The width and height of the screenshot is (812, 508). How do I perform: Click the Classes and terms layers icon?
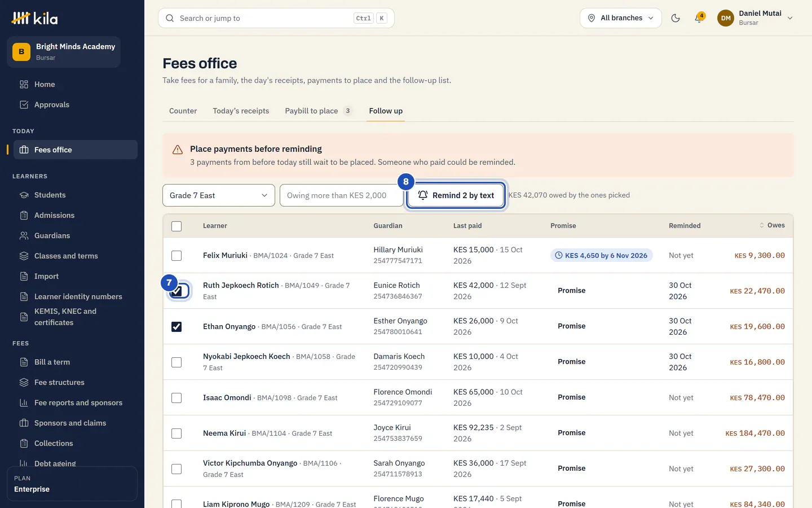(24, 256)
